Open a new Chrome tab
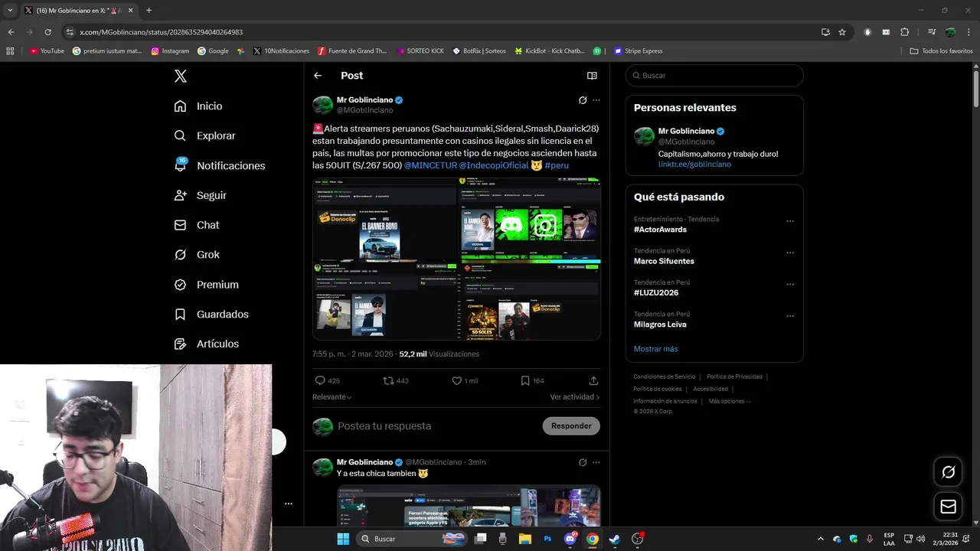980x551 pixels. [x=149, y=11]
